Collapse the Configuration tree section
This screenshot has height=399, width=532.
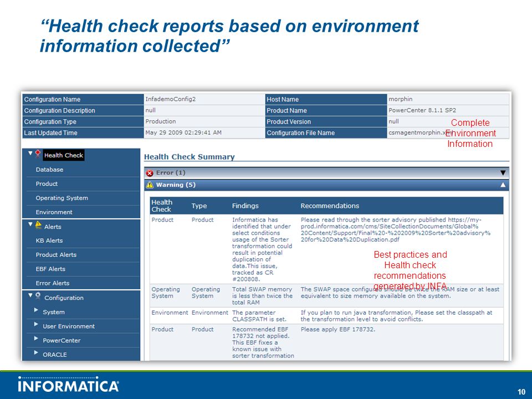[30, 295]
